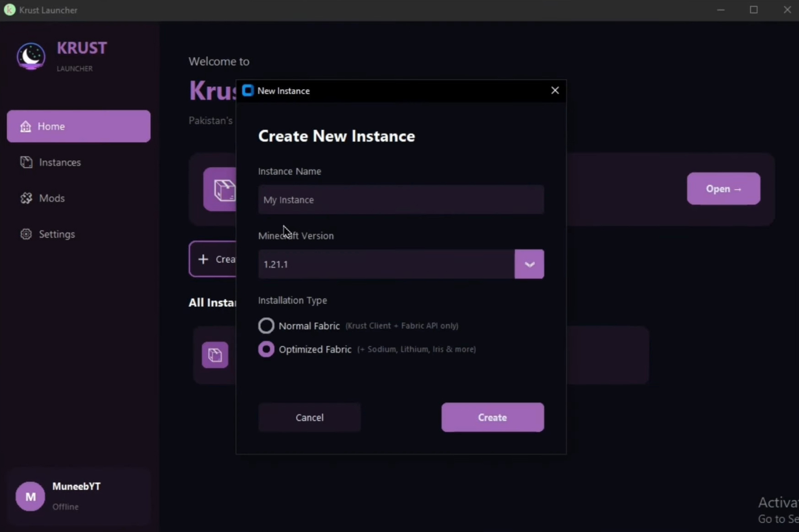Close the New Instance dialog
Image resolution: width=799 pixels, height=532 pixels.
(555, 91)
